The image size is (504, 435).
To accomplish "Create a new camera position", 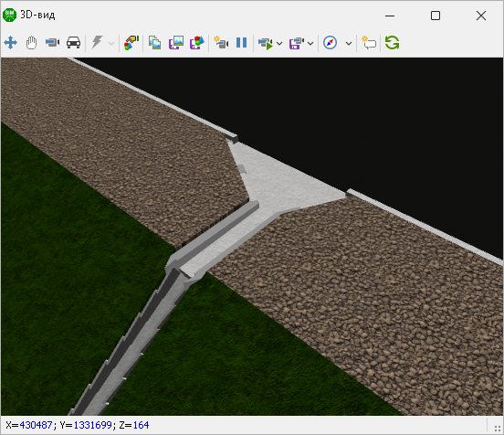I will (221, 42).
